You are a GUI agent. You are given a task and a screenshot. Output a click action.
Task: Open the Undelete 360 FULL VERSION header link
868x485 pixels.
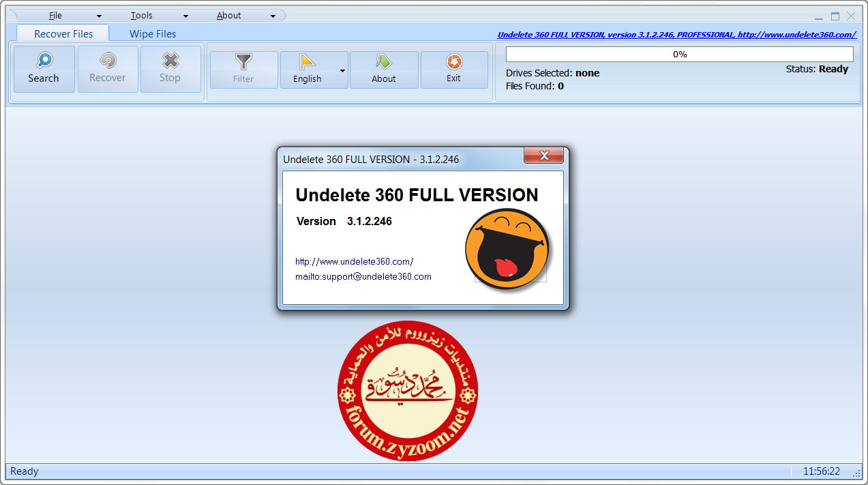point(677,35)
